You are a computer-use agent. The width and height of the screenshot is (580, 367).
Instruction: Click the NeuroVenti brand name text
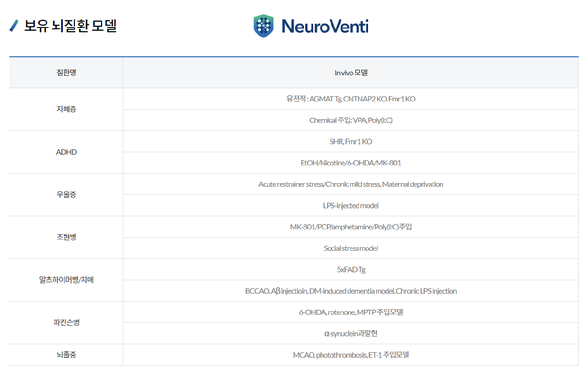pos(325,26)
